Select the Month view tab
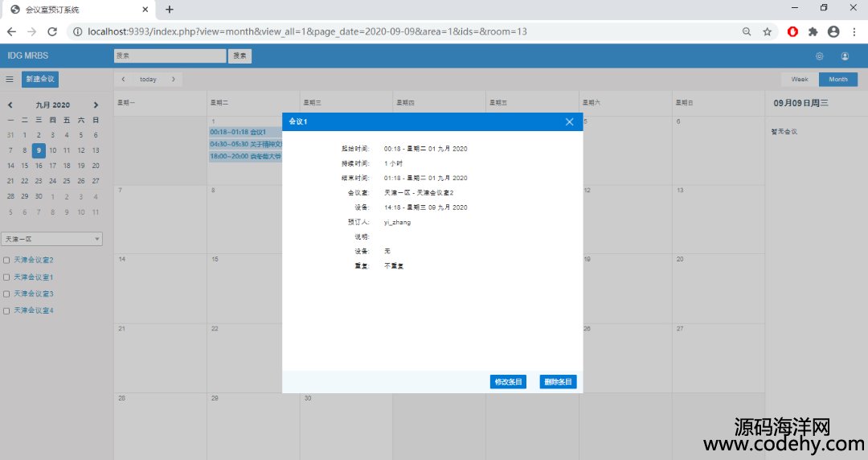Image resolution: width=868 pixels, height=460 pixels. click(838, 79)
